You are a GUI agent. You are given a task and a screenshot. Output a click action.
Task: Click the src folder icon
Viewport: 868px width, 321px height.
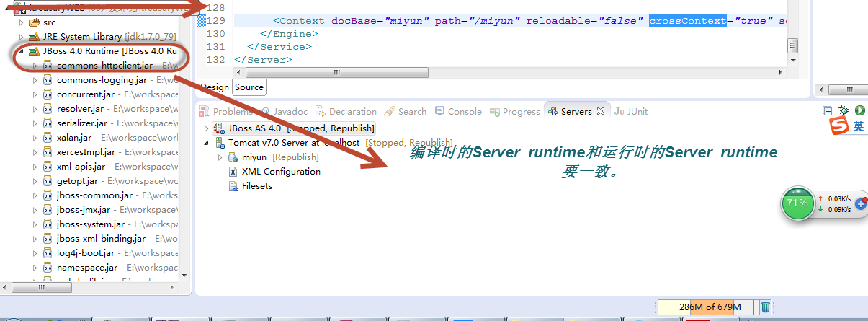click(x=33, y=22)
